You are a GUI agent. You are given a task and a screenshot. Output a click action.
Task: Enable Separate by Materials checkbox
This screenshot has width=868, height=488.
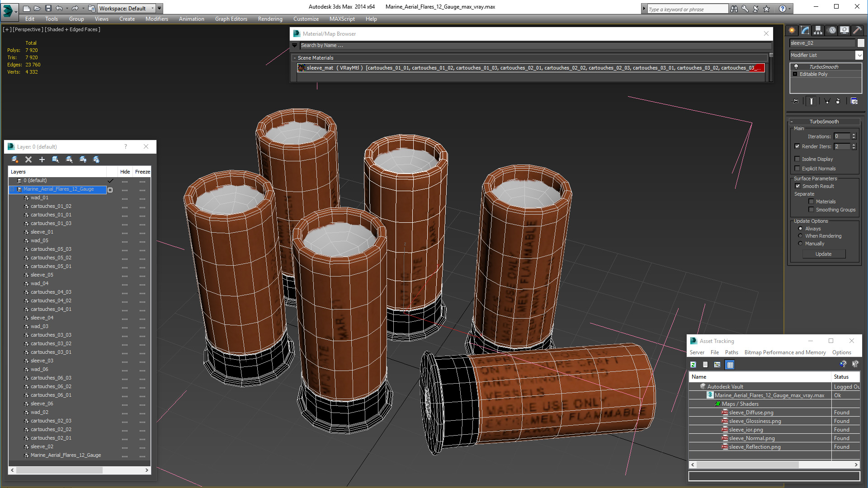click(x=811, y=202)
